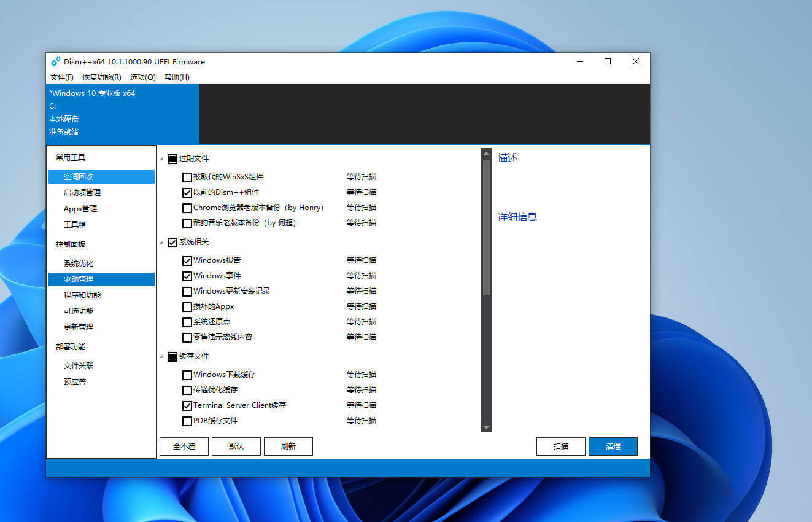Check the 系统还原点 checkbox
The width and height of the screenshot is (812, 522).
click(187, 322)
